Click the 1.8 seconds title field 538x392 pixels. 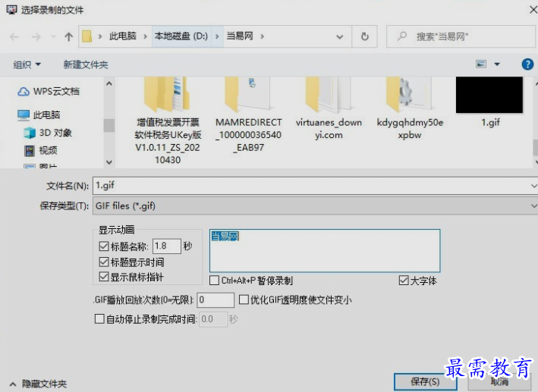[167, 246]
